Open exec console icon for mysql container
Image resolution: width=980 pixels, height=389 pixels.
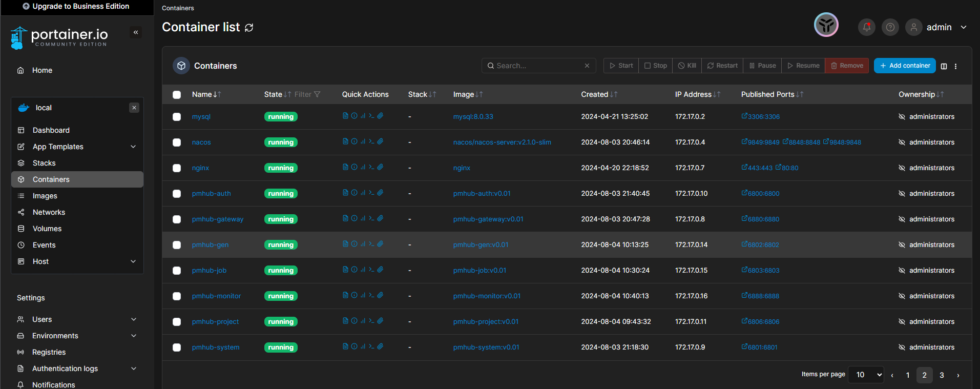point(371,116)
